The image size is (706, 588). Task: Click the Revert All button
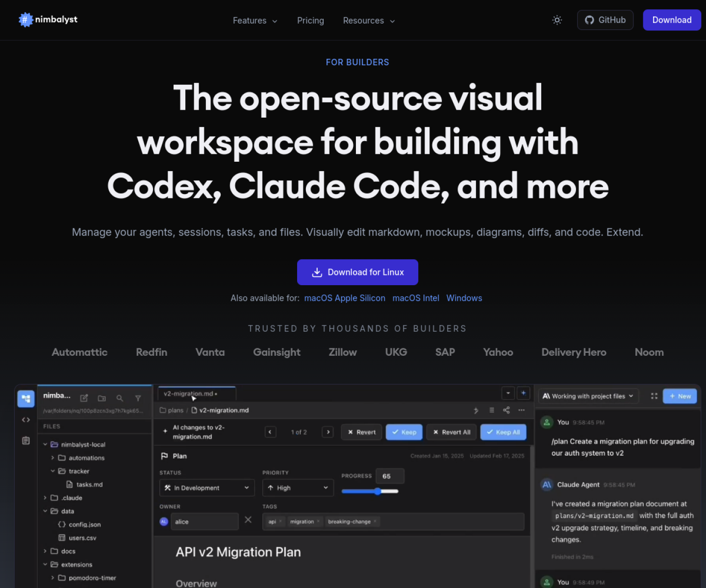(452, 432)
